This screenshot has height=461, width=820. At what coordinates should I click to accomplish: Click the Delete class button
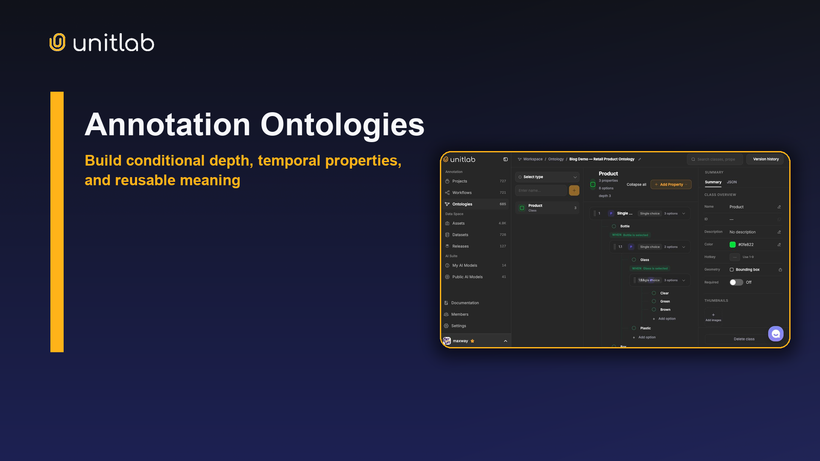tap(744, 339)
